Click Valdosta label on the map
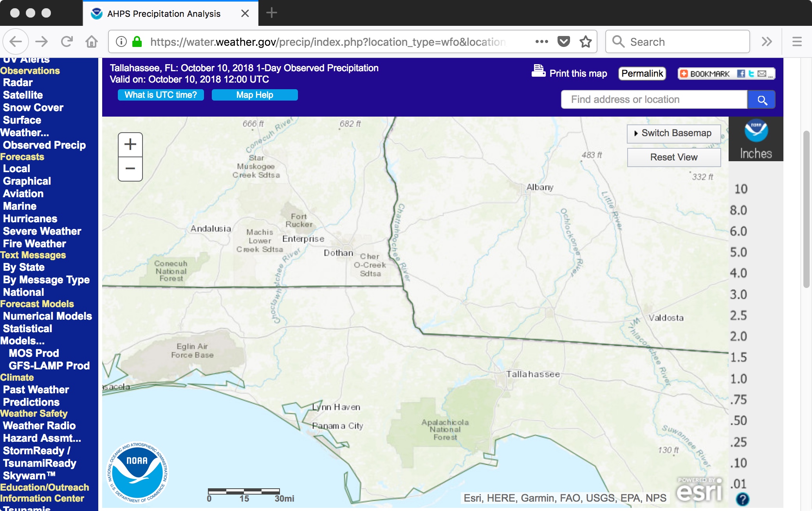The height and width of the screenshot is (511, 812). [666, 318]
